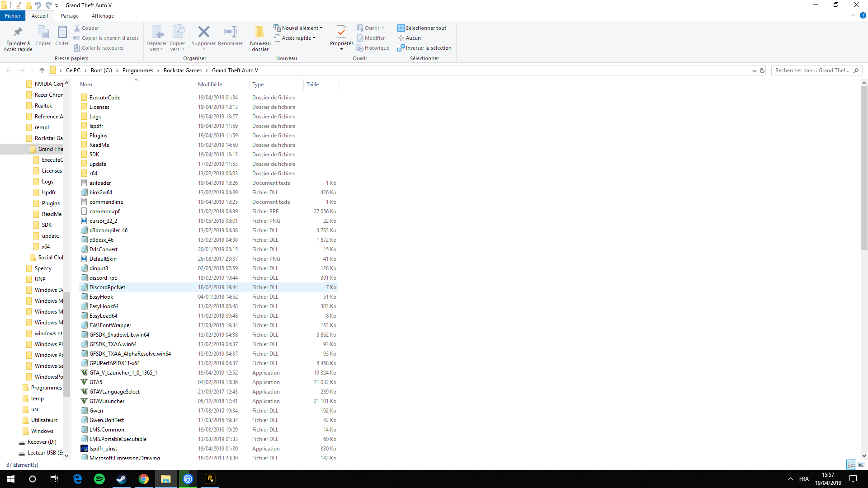Click the Sélectionner tout icon
This screenshot has height=488, width=868.
401,28
